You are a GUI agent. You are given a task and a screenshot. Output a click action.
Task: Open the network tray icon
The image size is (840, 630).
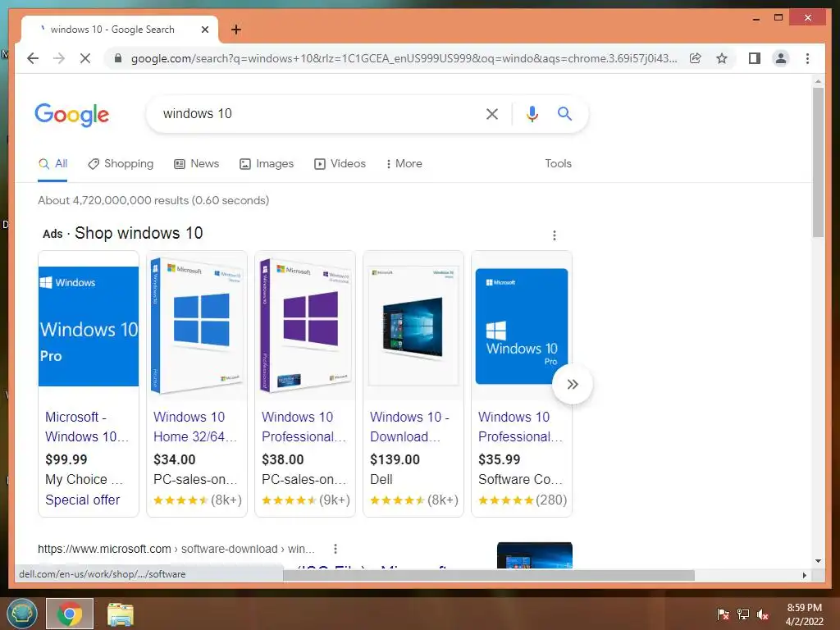[743, 614]
